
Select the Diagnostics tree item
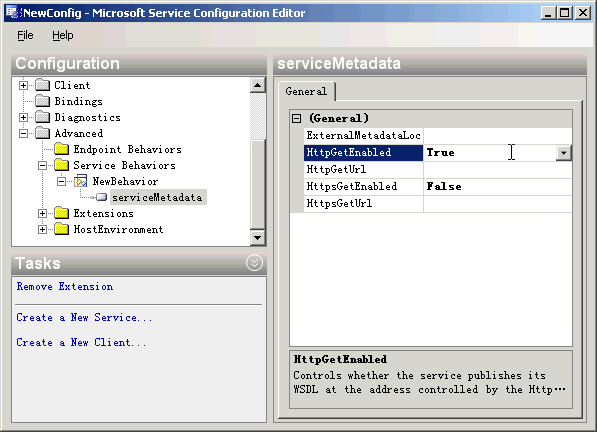tap(87, 117)
